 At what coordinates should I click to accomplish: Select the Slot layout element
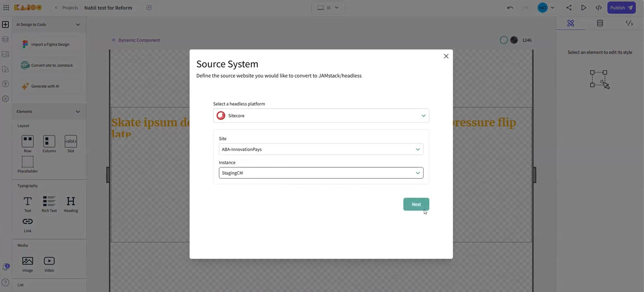pos(71,144)
